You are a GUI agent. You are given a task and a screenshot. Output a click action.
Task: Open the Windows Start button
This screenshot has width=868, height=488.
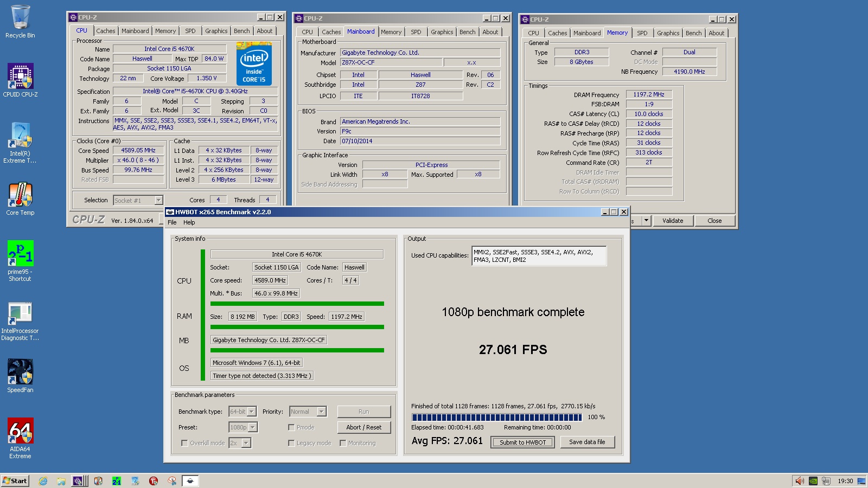[15, 481]
